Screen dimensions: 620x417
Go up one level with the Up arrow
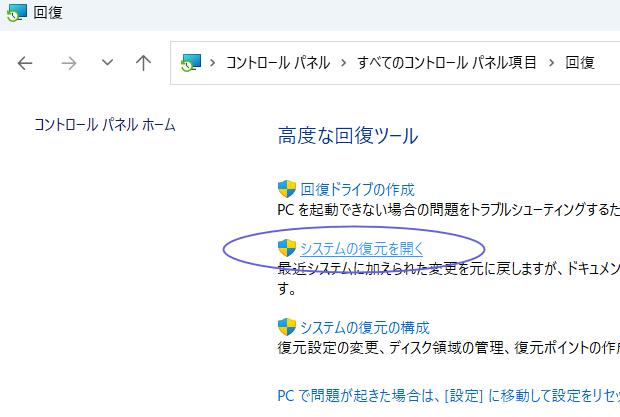pyautogui.click(x=143, y=63)
